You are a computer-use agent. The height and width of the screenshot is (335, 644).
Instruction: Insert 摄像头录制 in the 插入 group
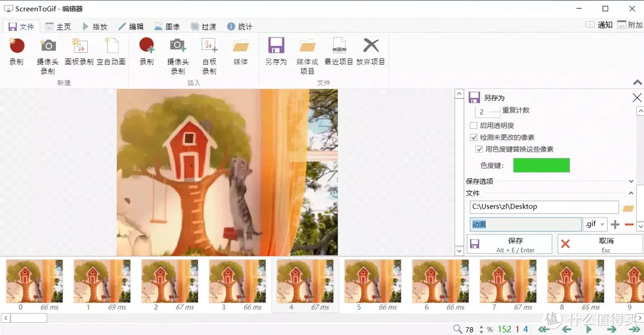(x=178, y=56)
